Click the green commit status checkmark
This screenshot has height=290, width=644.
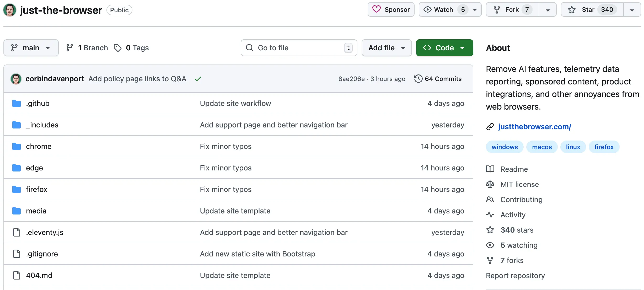(198, 79)
